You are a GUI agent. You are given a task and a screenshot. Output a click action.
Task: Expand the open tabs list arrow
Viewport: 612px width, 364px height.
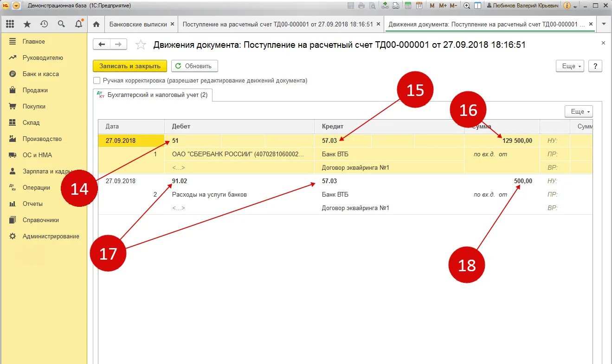tap(604, 24)
